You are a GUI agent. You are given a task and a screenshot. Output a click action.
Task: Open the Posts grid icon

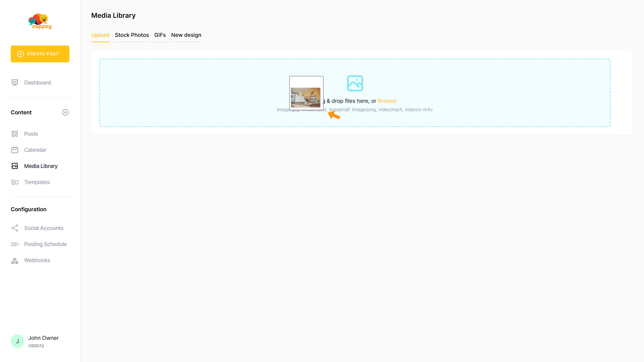(15, 134)
